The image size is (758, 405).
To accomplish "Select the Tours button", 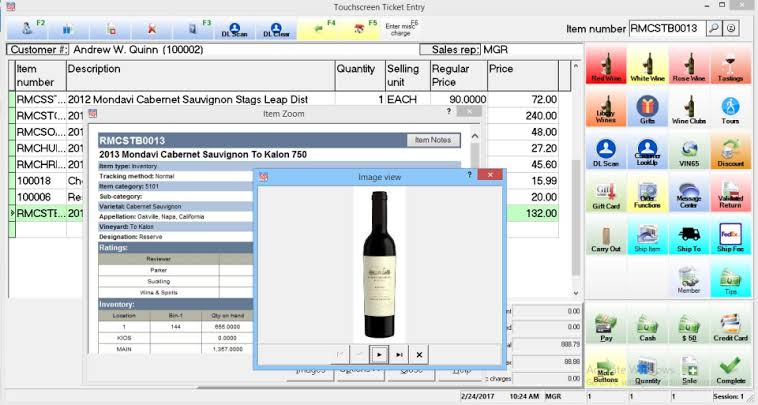I will click(x=730, y=108).
